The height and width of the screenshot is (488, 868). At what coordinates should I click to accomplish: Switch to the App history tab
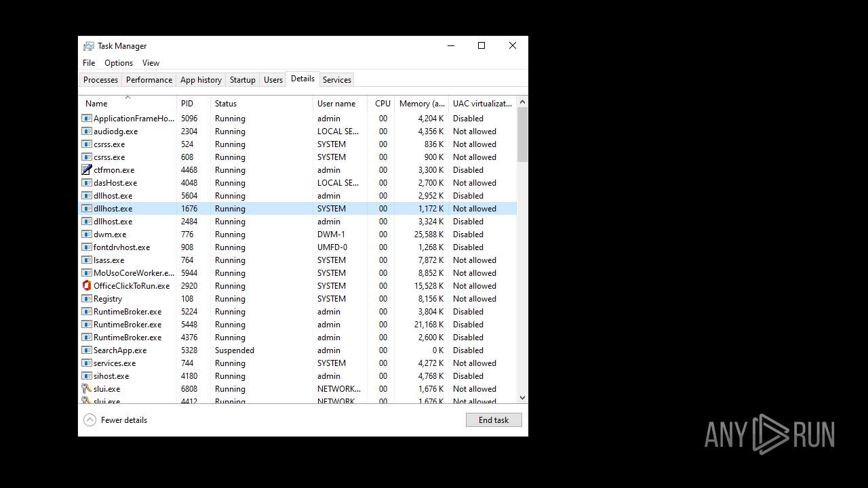tap(201, 80)
